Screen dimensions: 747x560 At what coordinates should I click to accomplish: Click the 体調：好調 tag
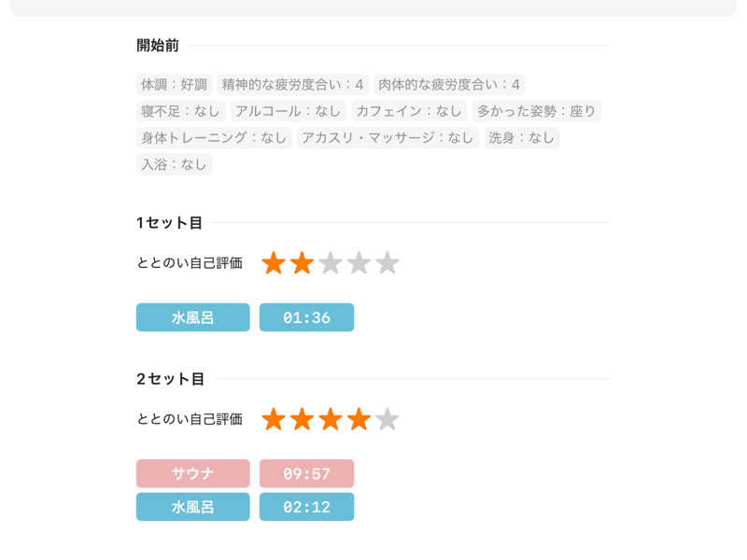click(174, 85)
